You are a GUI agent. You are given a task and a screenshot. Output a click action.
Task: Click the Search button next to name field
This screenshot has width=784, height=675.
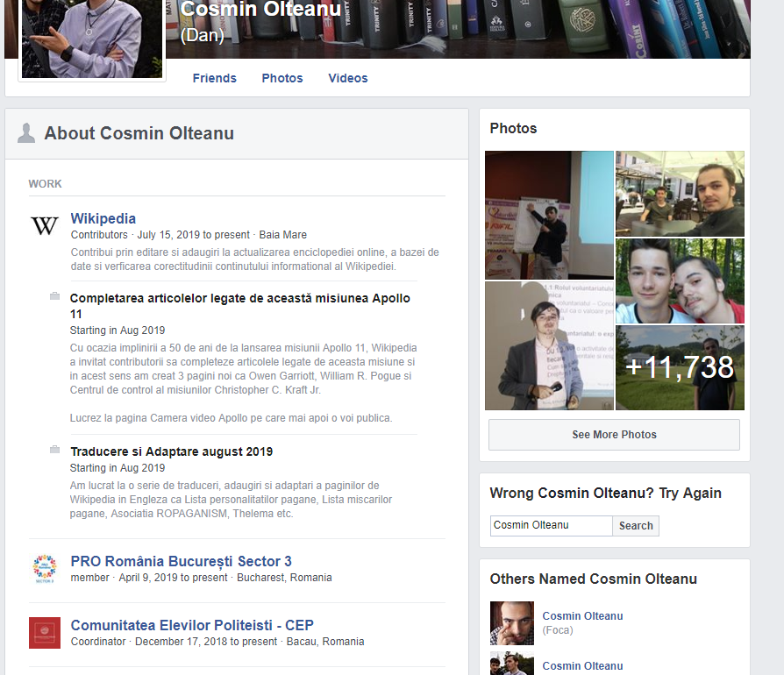(x=636, y=526)
